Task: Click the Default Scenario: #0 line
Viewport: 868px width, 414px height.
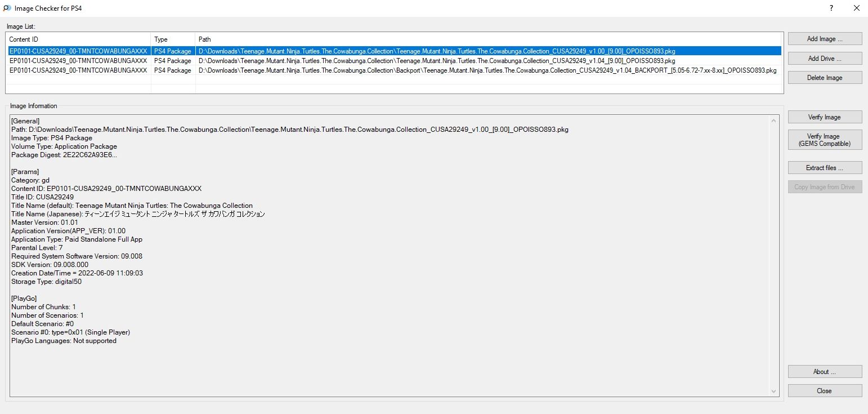Action: [42, 324]
